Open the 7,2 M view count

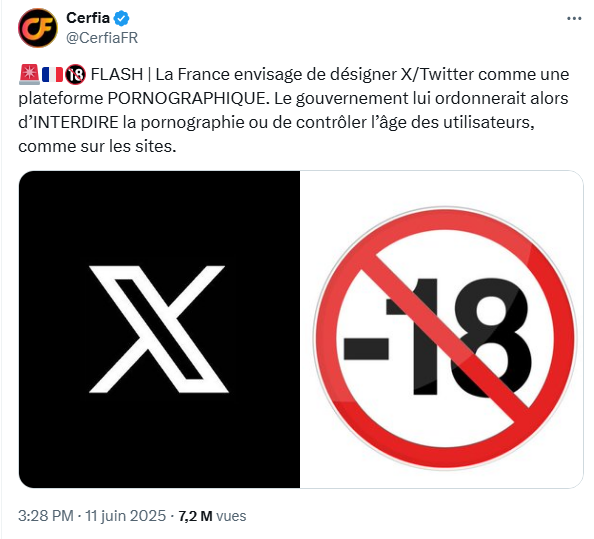pyautogui.click(x=195, y=516)
